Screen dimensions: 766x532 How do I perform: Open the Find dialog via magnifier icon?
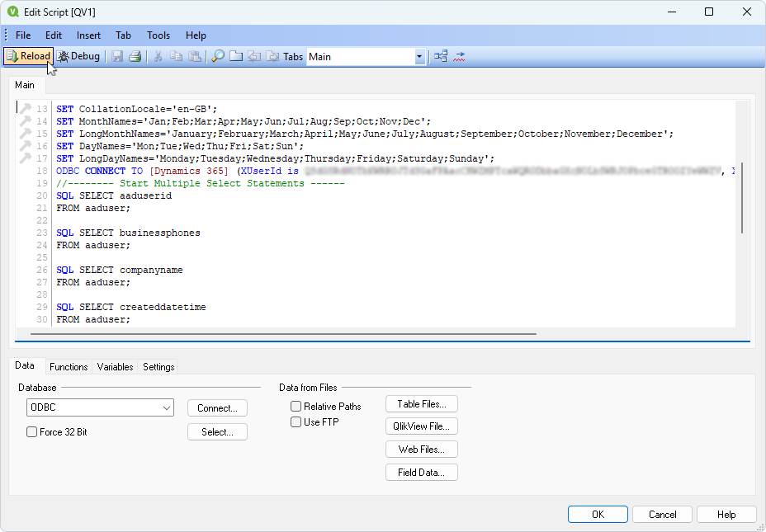[217, 56]
